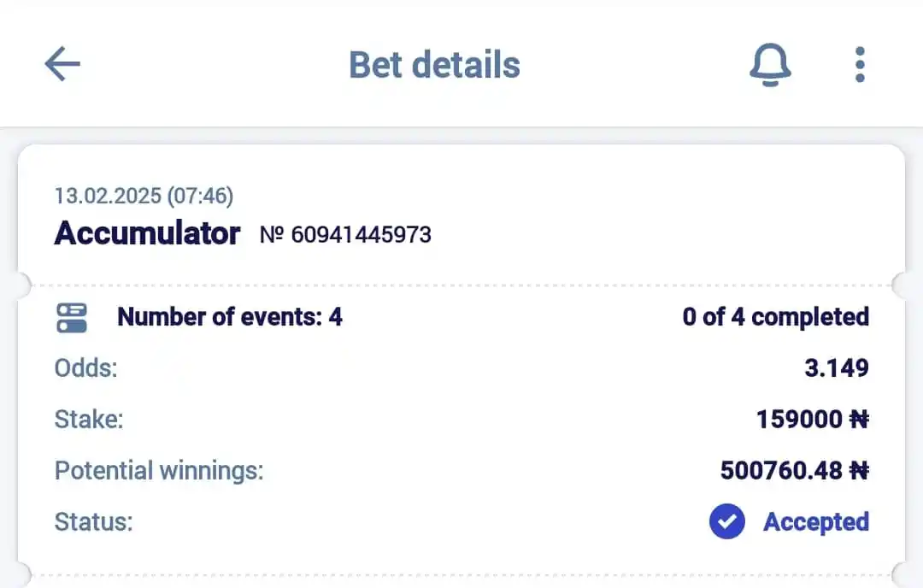Click the stake amount 159000 ₦
The width and height of the screenshot is (923, 588).
[813, 420]
